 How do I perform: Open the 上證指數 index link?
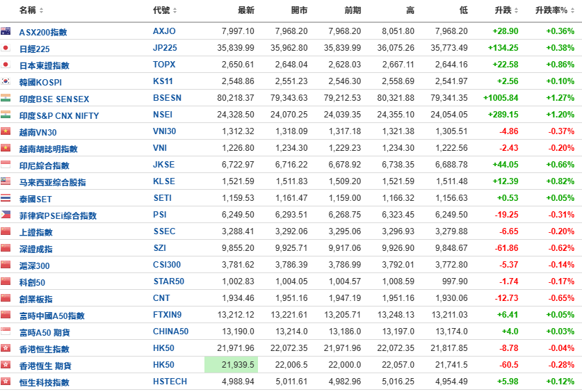pyautogui.click(x=36, y=233)
